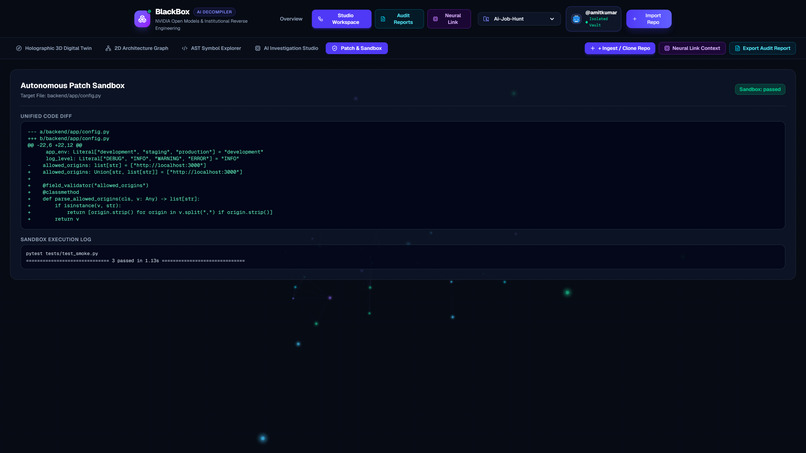Click the --- a/backend/app/config.py diff line
Screen dimensions: 806x453
click(x=68, y=132)
